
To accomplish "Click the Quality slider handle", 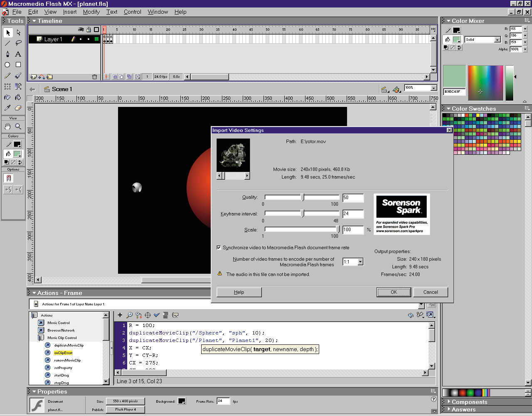I will (x=303, y=197).
